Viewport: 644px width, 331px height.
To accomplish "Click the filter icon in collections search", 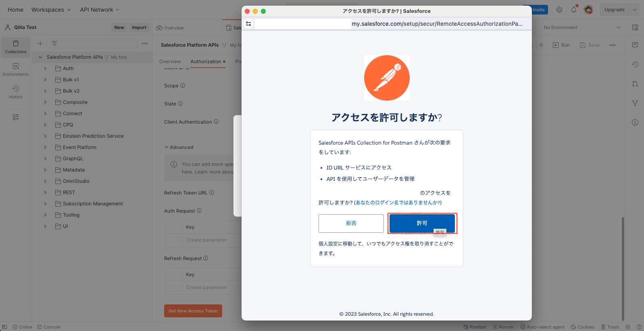I will [54, 43].
